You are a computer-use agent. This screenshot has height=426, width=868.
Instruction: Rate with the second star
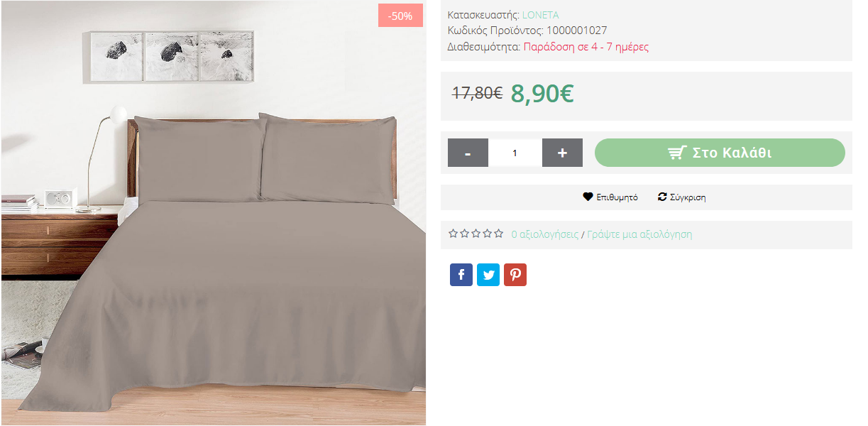coord(464,234)
